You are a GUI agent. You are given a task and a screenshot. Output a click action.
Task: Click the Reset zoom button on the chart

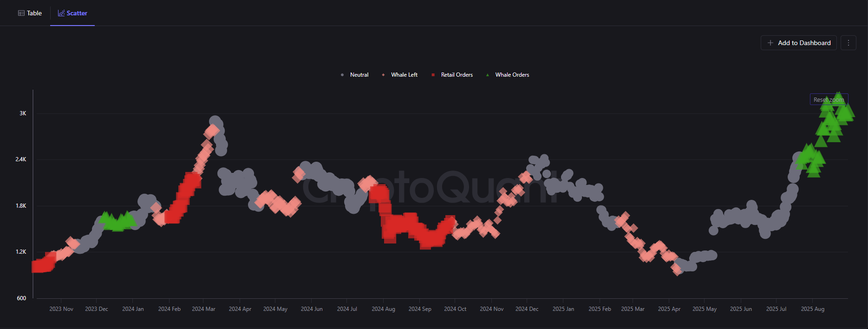coord(829,99)
